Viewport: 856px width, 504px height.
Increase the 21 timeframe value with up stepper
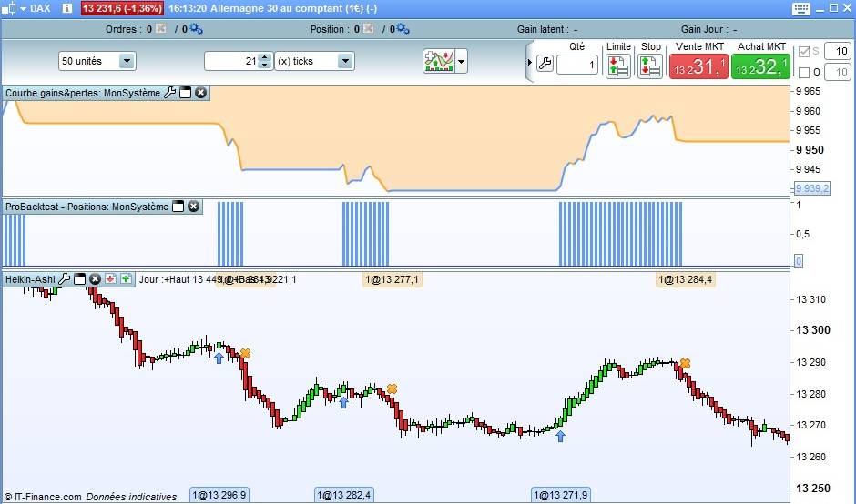[265, 57]
